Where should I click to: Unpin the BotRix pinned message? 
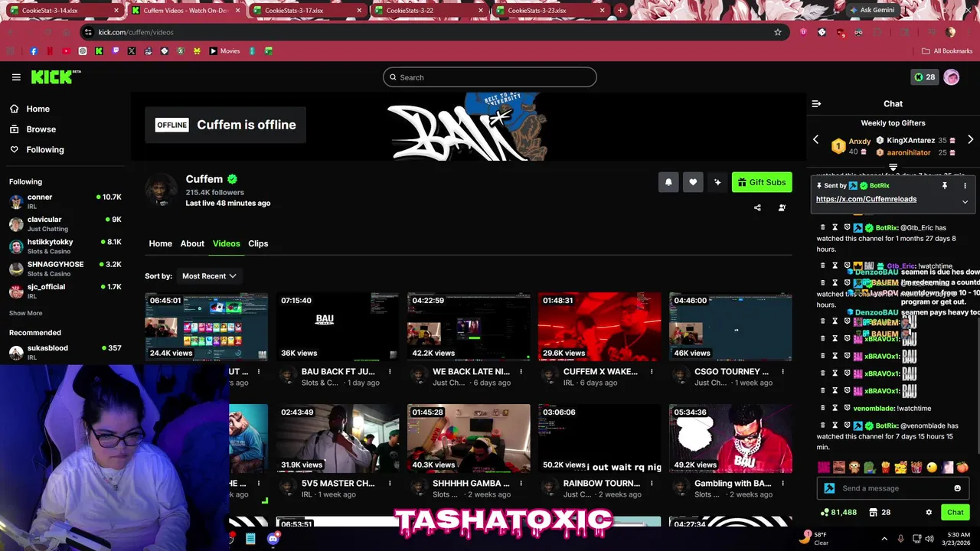[x=945, y=186]
